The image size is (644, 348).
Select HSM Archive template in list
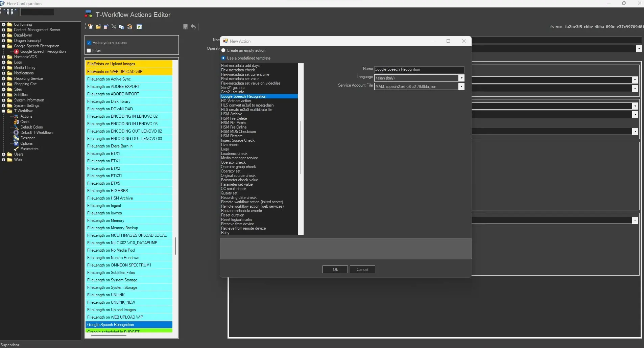[x=232, y=114]
